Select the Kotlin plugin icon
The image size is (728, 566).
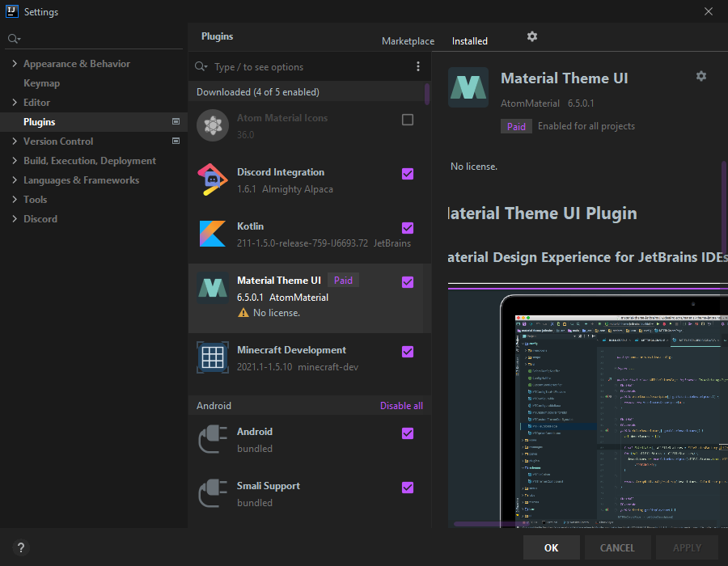[x=213, y=234]
